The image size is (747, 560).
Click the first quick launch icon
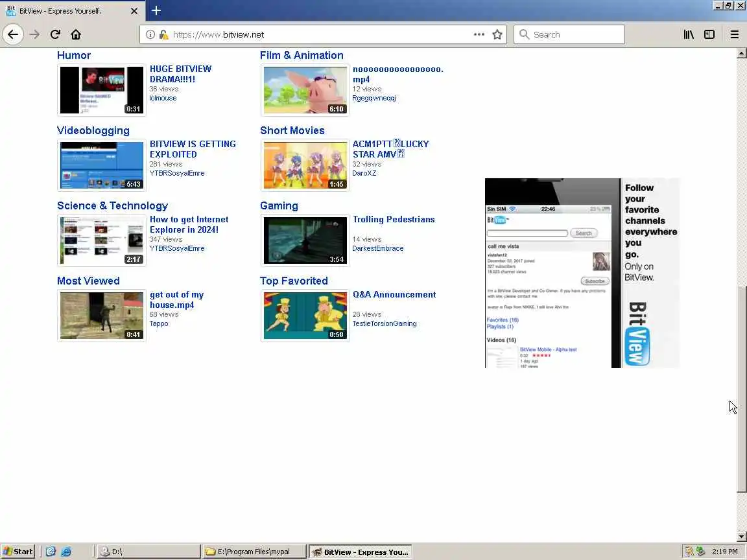coord(51,552)
